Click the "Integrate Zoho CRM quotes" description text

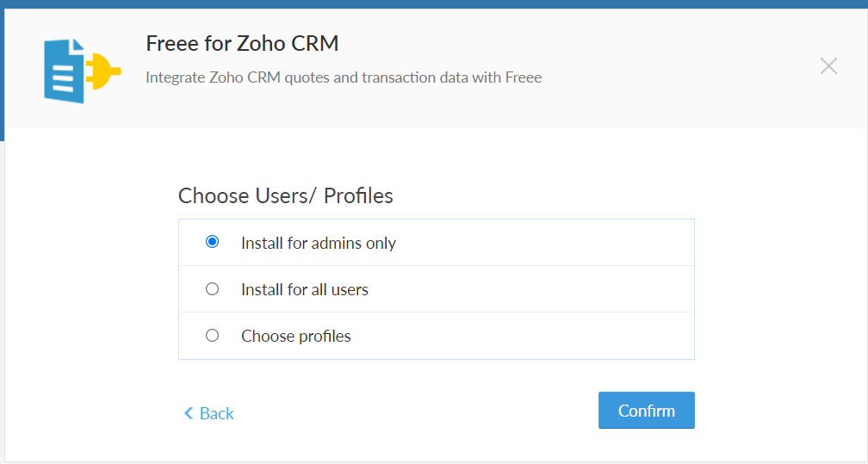click(344, 77)
